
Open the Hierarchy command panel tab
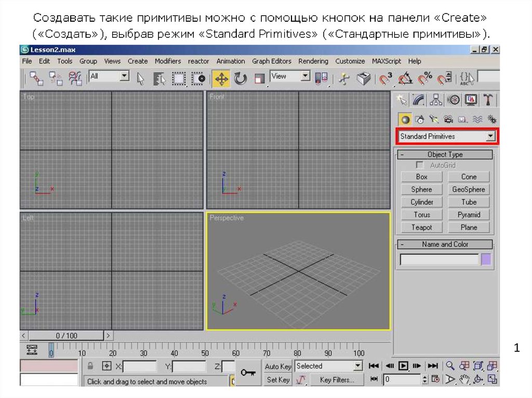click(x=436, y=100)
